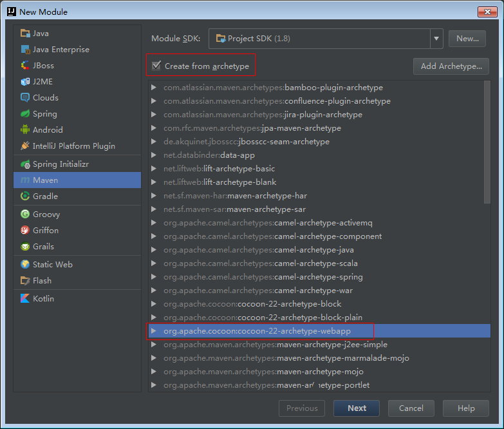Choose the Kotlin logo icon
Viewport: 504px width, 429px height.
(25, 299)
